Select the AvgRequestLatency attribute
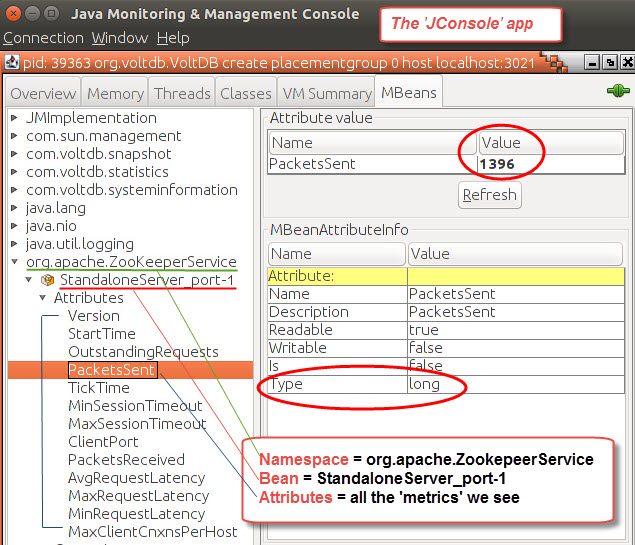635x545 pixels. point(137,478)
